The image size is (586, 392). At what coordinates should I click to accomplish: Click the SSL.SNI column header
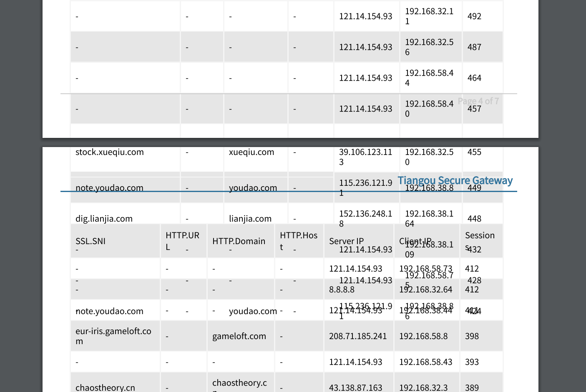[91, 241]
